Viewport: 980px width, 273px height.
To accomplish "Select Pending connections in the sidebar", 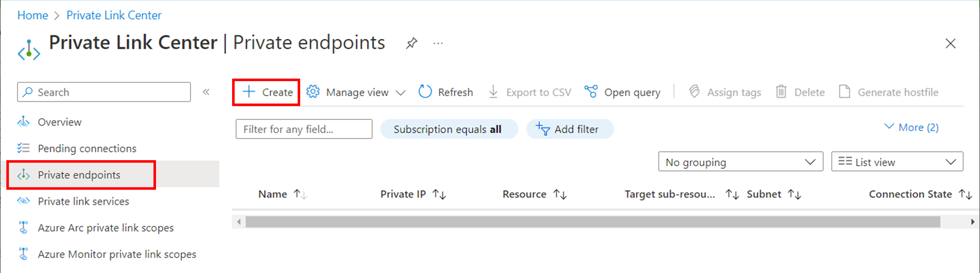I will 87,148.
